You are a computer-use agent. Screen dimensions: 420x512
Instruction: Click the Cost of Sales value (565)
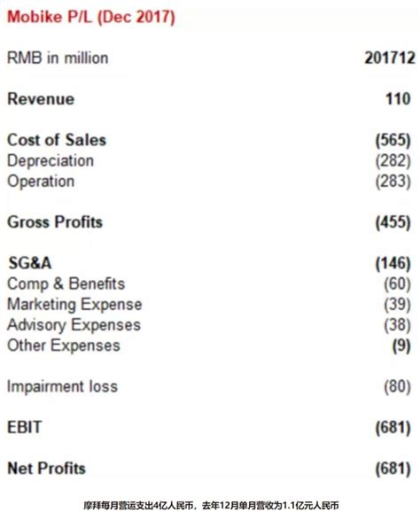pos(393,141)
